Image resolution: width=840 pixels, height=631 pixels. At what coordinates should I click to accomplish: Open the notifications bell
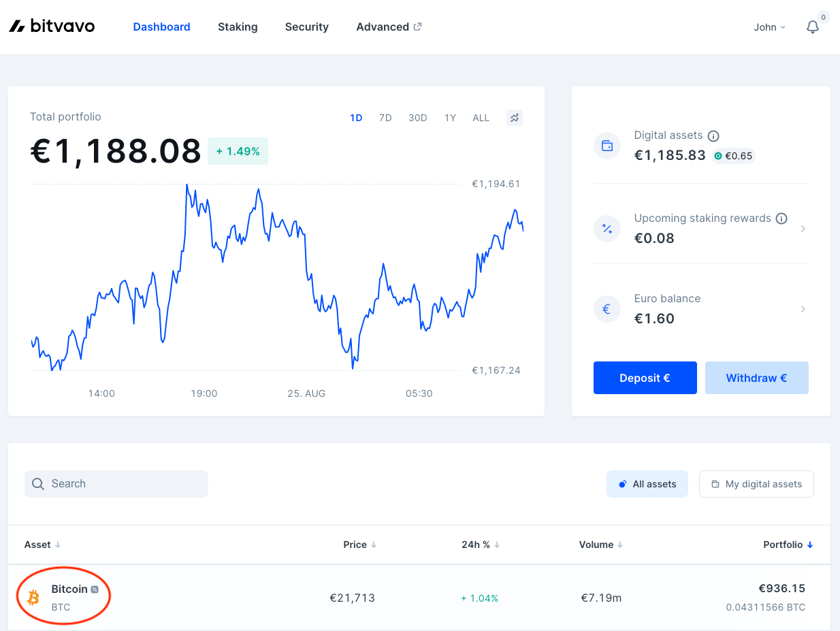click(x=812, y=27)
